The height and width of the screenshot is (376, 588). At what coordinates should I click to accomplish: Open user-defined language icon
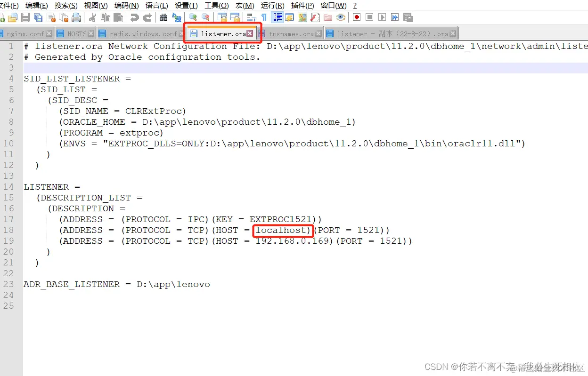(289, 17)
